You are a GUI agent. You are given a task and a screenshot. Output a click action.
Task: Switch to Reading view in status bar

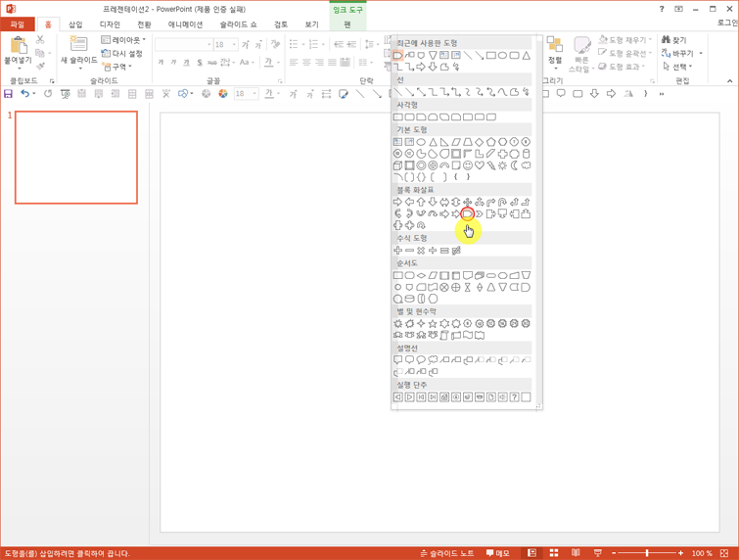coord(576,553)
